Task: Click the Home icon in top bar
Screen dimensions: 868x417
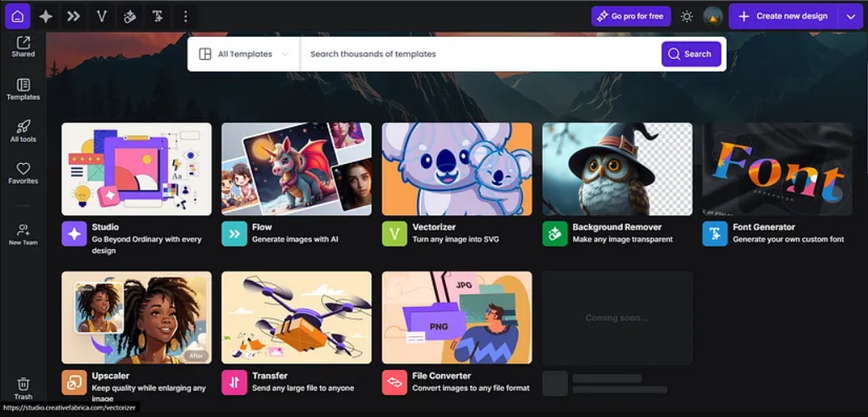Action: [x=17, y=16]
